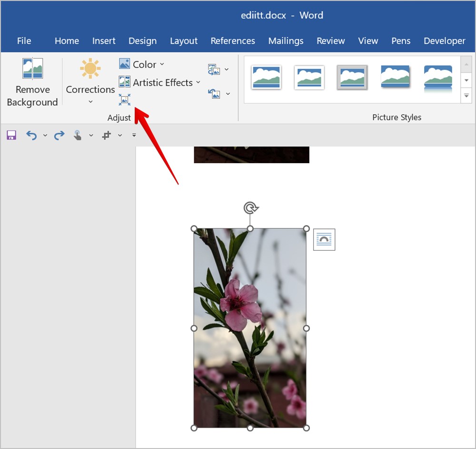Open the Customize Quick Access Toolbar menu
The height and width of the screenshot is (449, 476).
[x=134, y=136]
